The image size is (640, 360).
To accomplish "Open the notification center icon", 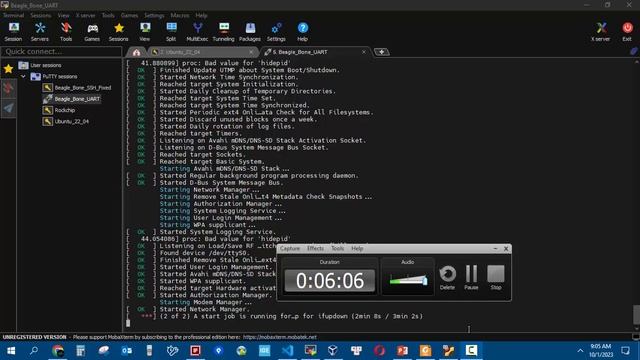I will coord(625,351).
